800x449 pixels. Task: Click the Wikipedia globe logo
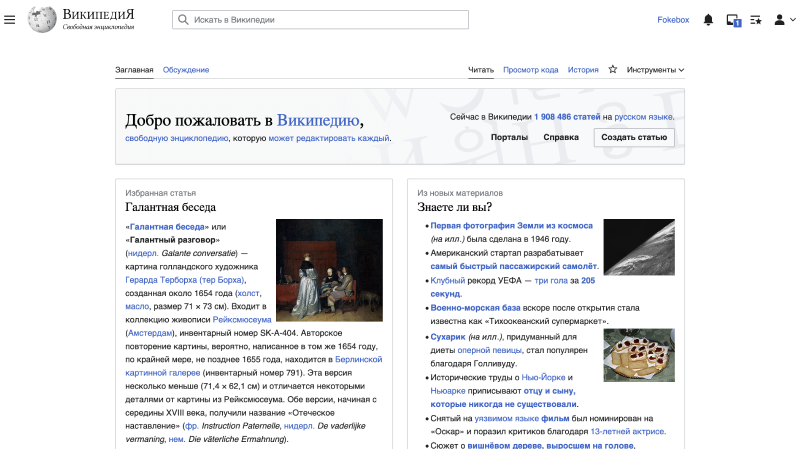tap(42, 20)
